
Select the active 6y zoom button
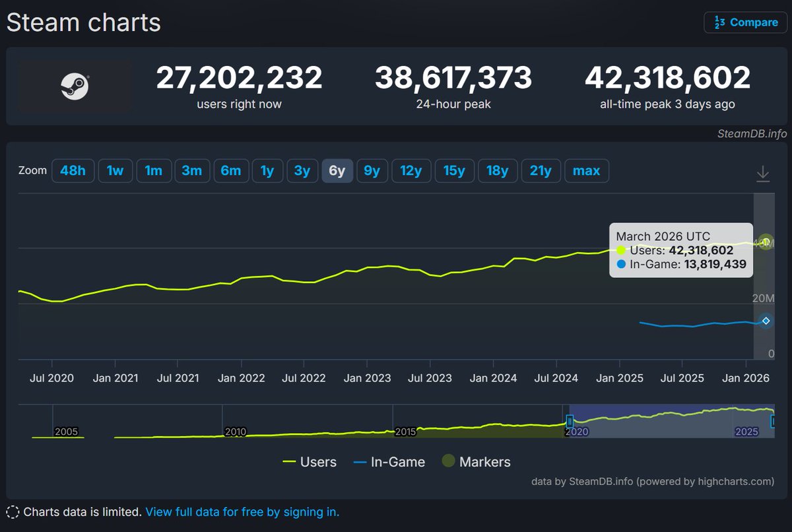(337, 171)
